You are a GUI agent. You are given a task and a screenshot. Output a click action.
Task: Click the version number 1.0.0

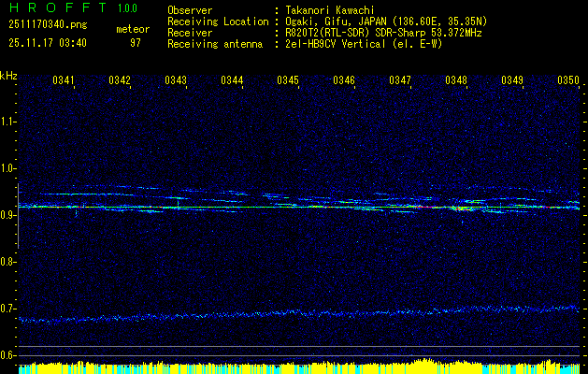tap(127, 8)
